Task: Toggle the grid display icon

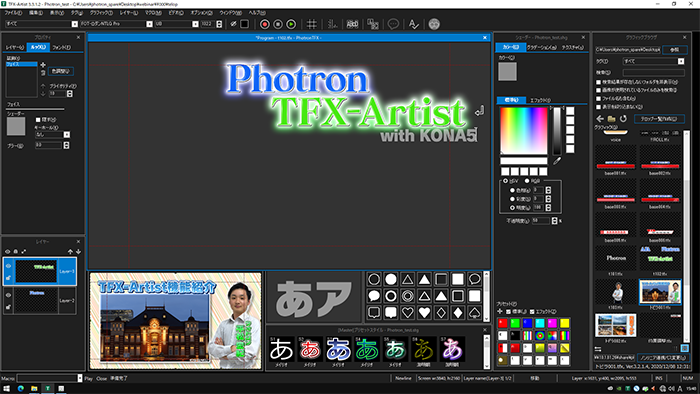Action: pos(312,24)
